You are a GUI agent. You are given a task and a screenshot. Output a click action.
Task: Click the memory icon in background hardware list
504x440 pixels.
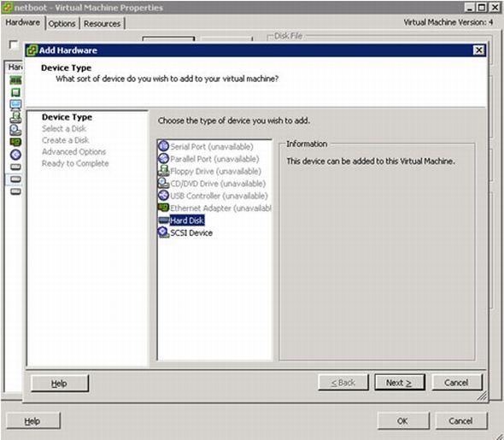pos(15,79)
